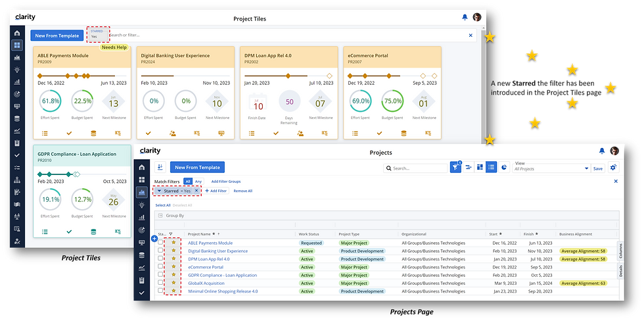The height and width of the screenshot is (321, 644).
Task: Click lightbulb icon in Projects window sidebar
Action: [x=142, y=205]
